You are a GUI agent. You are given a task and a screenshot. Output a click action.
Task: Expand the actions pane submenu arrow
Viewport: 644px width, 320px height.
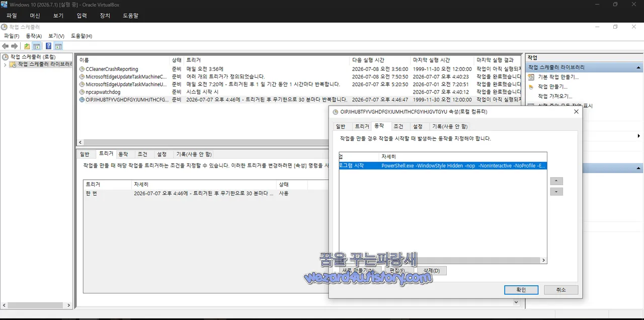(639, 136)
